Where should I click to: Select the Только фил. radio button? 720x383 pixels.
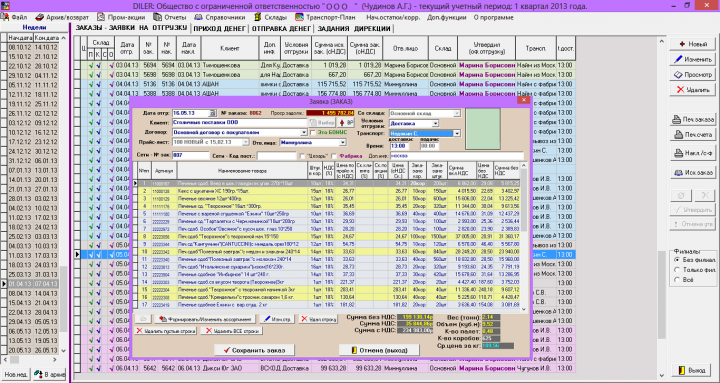click(677, 270)
